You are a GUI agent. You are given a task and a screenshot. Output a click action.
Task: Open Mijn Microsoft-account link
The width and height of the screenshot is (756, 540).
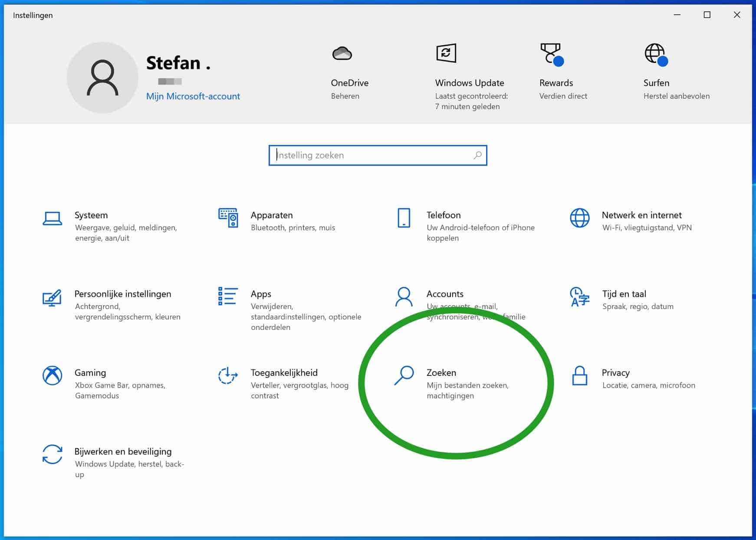pyautogui.click(x=193, y=96)
